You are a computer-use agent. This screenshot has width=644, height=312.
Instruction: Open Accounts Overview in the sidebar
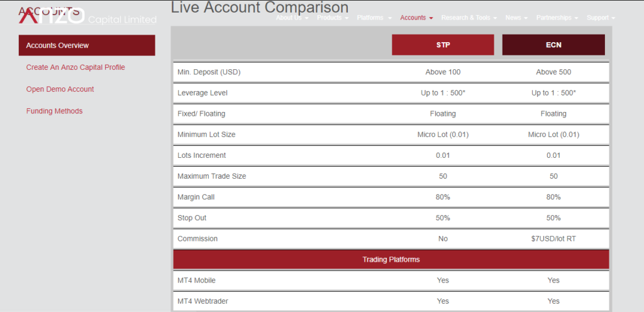[87, 45]
